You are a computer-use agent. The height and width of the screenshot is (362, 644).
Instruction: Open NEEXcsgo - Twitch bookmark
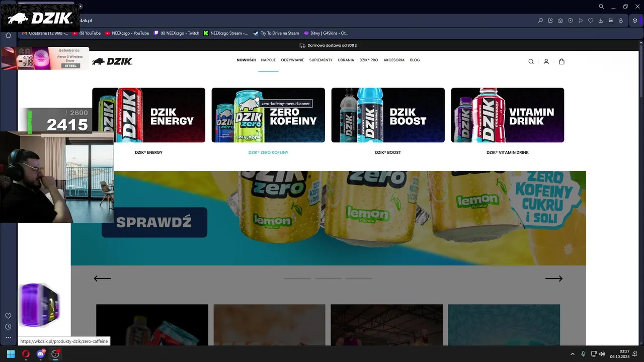pyautogui.click(x=176, y=33)
